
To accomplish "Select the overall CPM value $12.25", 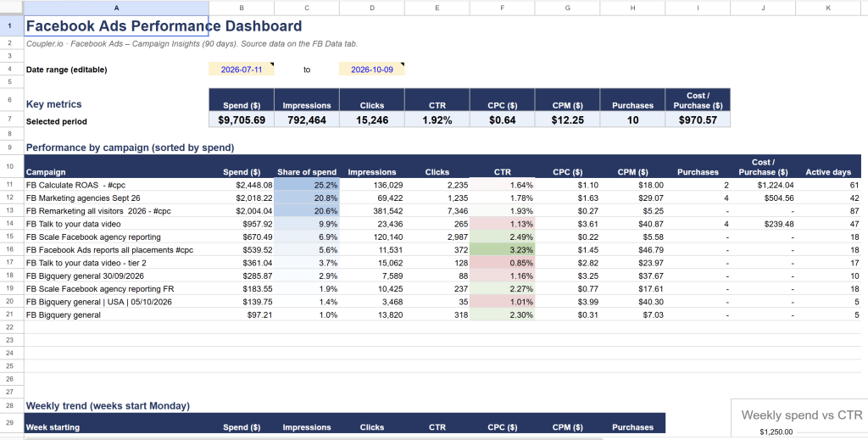I will (567, 120).
